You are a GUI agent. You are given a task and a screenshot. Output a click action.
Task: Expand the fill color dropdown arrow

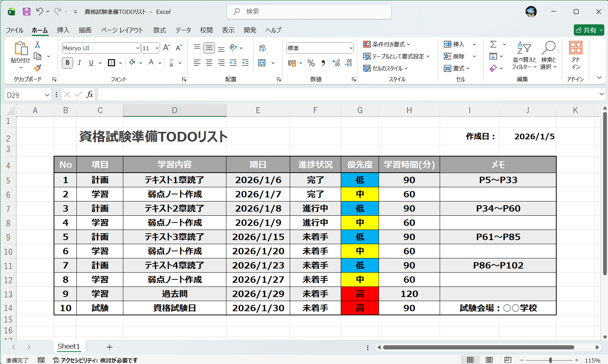click(141, 63)
